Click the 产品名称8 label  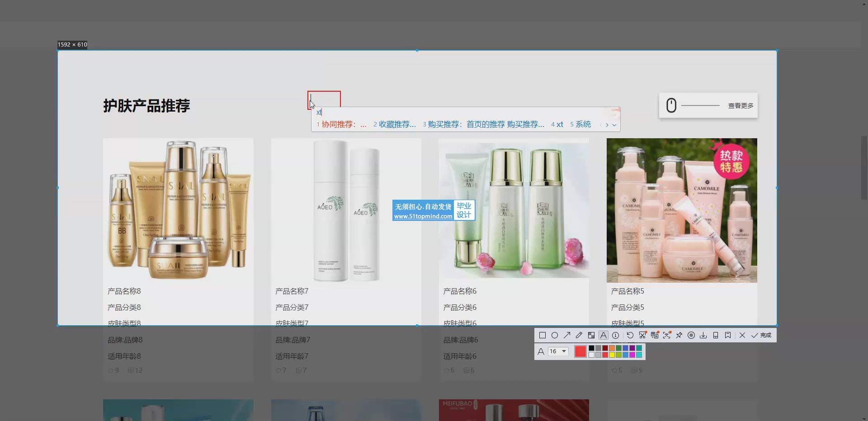click(124, 291)
